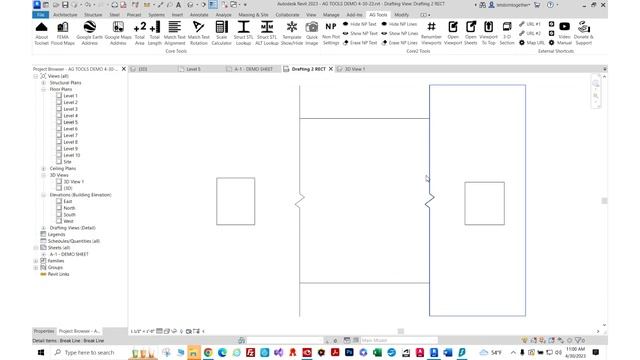Switch to the Properties panel tab

[x=44, y=331]
